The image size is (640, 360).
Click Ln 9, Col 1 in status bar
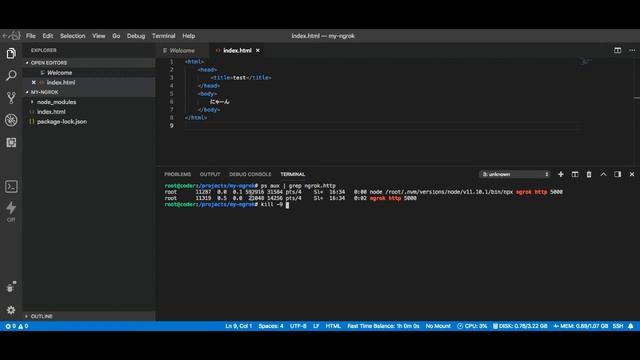pos(238,326)
